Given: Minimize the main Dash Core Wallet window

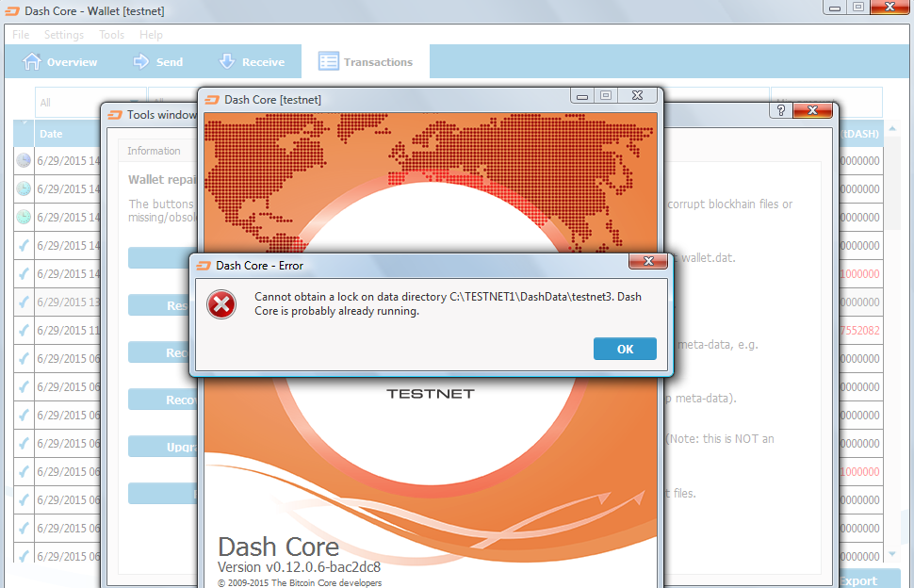Looking at the screenshot, I should [x=835, y=7].
